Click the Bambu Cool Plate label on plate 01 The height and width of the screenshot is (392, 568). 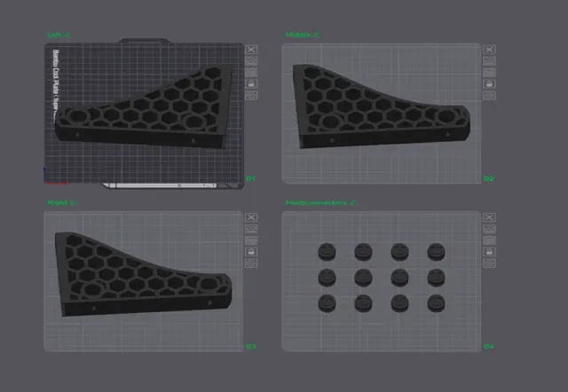56,85
